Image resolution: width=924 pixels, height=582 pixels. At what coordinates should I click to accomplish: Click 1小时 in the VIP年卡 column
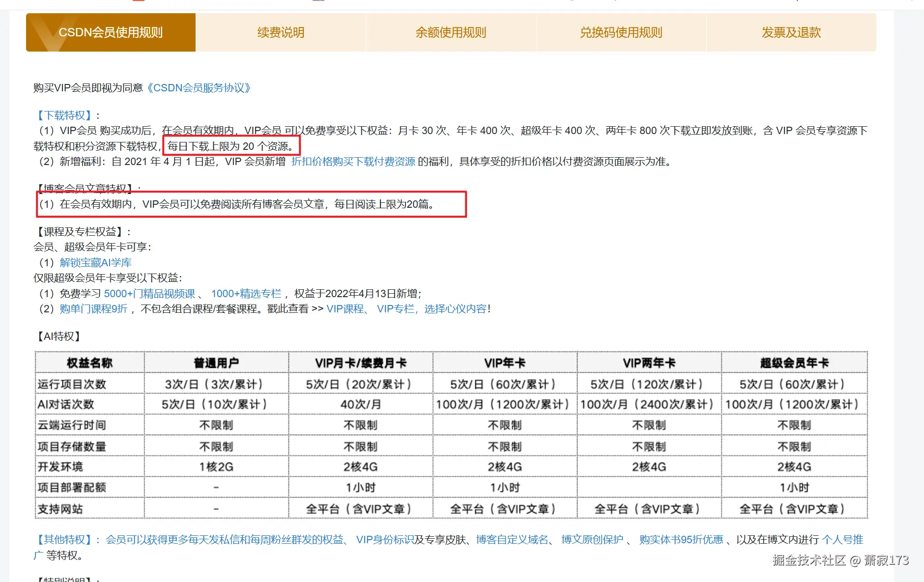pos(505,488)
